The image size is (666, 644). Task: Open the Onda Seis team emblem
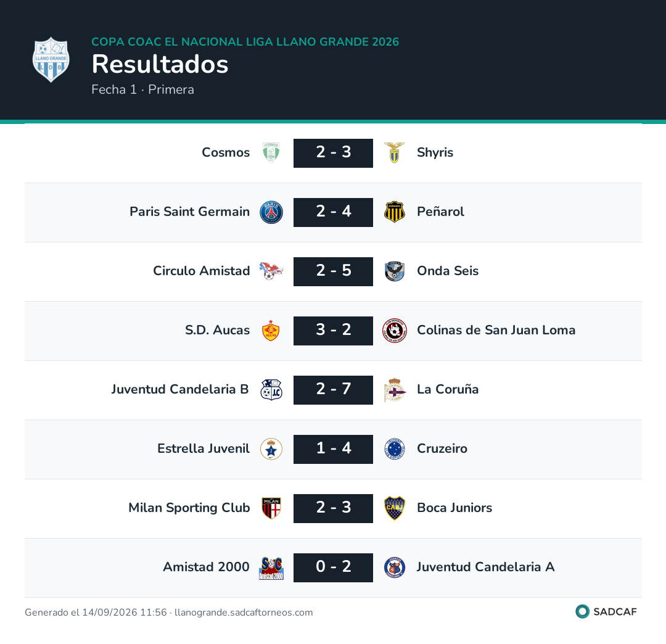point(394,271)
